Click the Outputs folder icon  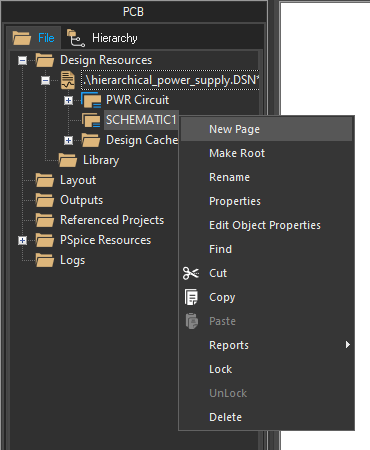click(x=45, y=200)
